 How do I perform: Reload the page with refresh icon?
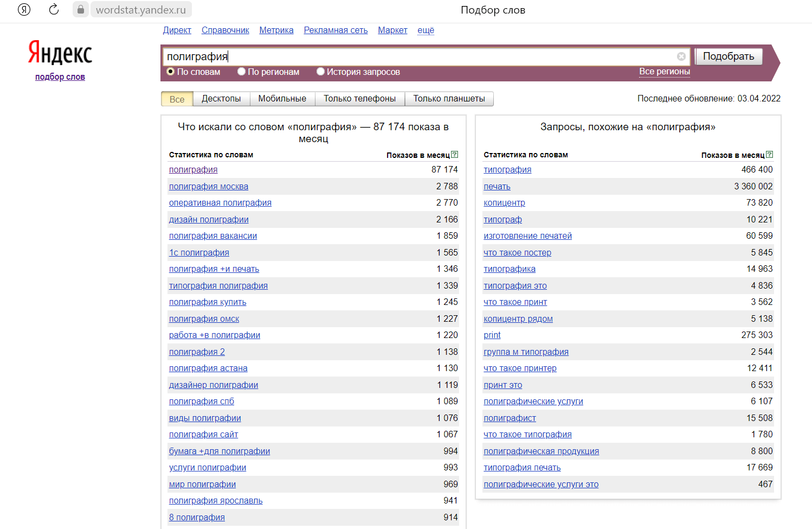pos(54,9)
